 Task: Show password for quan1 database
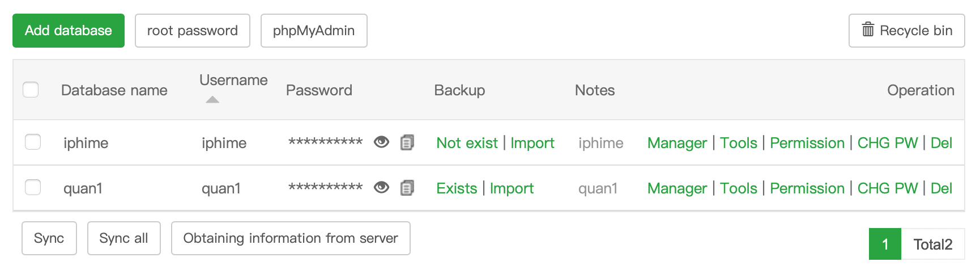pos(381,187)
